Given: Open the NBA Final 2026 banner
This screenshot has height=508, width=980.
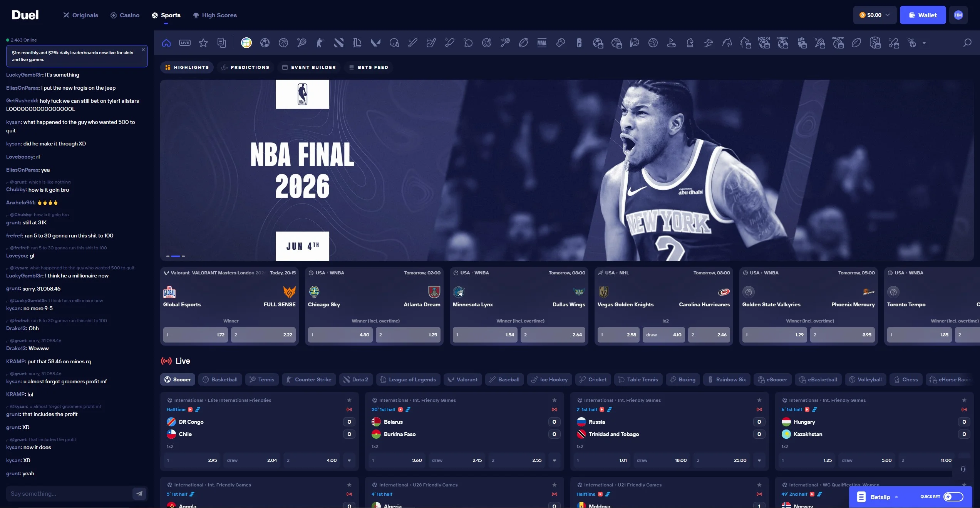Looking at the screenshot, I should tap(567, 170).
